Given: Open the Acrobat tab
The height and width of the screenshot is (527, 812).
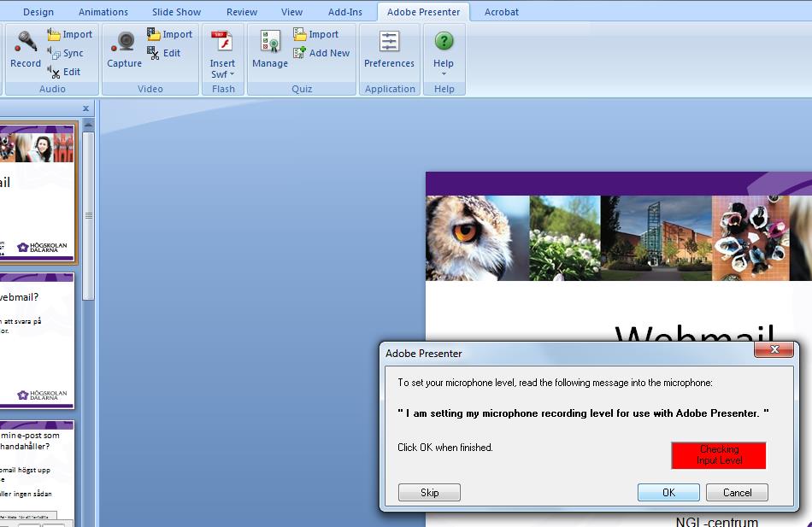Looking at the screenshot, I should click(x=501, y=12).
